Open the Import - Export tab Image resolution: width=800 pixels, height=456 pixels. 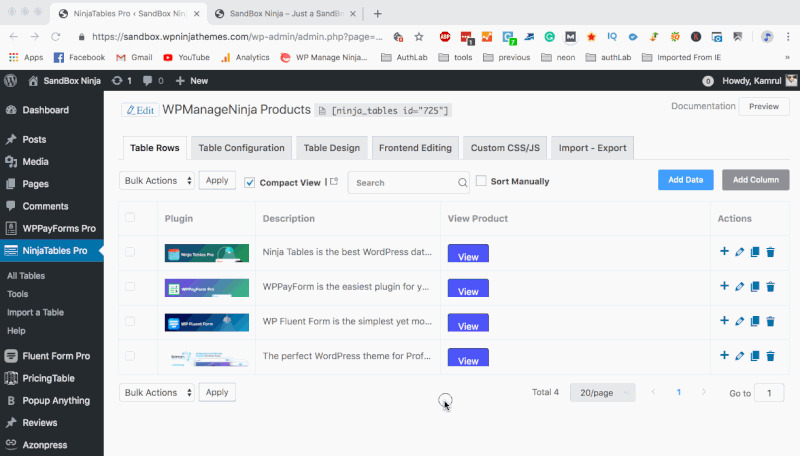tap(592, 148)
